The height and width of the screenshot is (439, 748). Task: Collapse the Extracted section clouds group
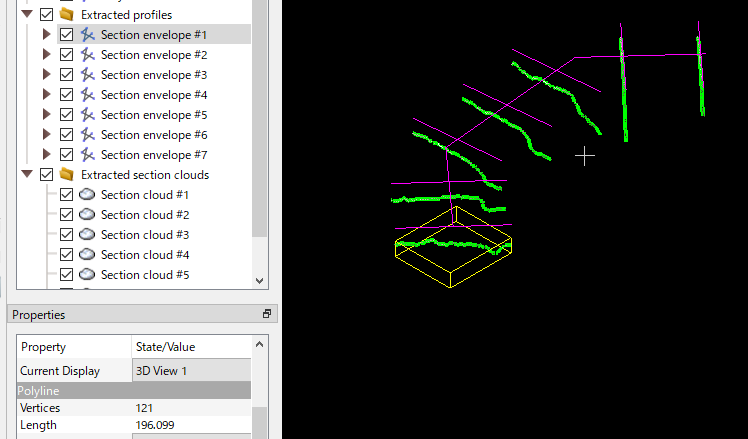coord(26,175)
